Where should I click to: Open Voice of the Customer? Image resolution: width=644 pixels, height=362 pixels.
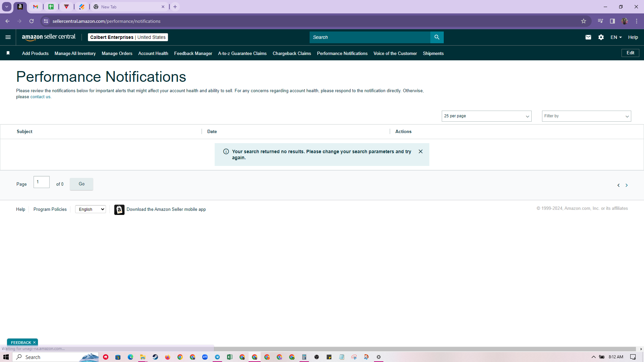point(395,53)
